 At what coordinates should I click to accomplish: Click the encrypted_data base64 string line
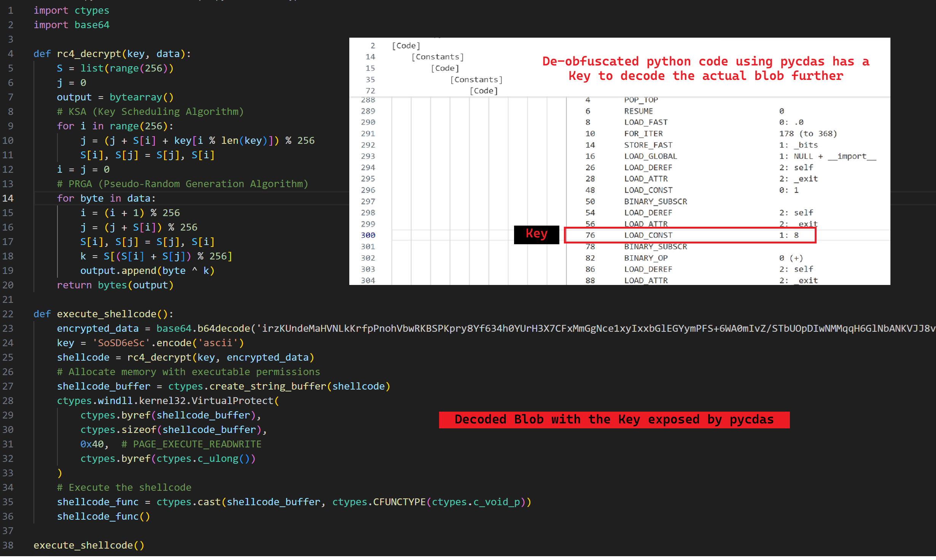(496, 328)
